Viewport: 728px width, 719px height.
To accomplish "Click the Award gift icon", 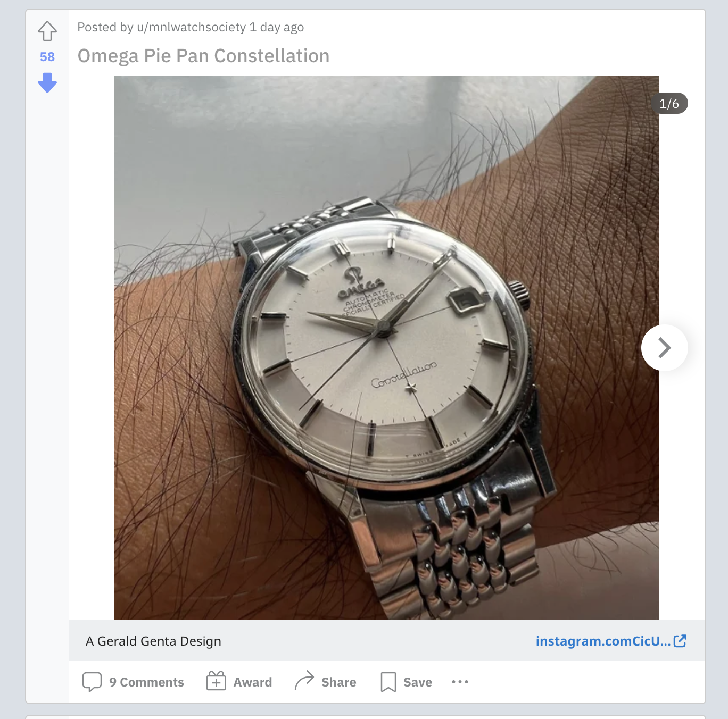I will tap(216, 681).
